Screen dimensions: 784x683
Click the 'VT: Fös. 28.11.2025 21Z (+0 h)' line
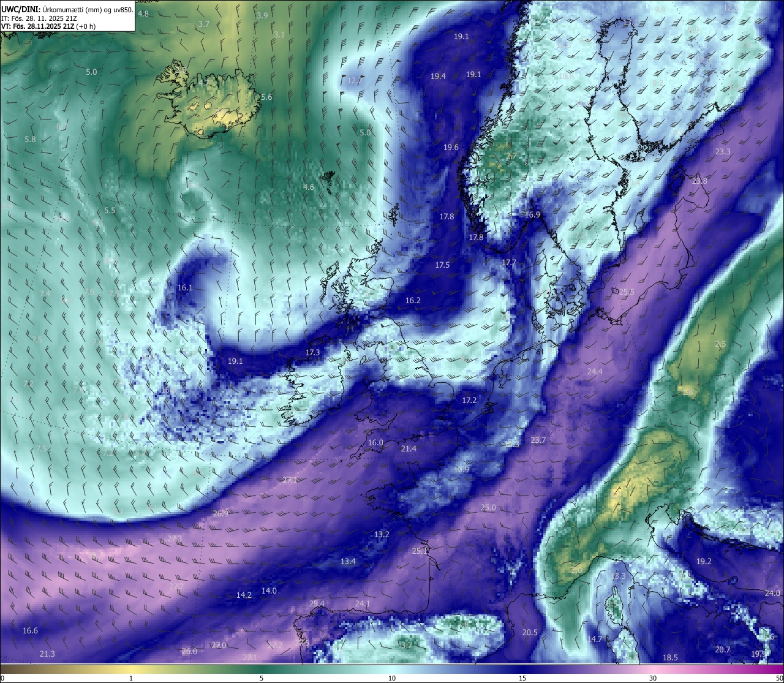tap(48, 26)
